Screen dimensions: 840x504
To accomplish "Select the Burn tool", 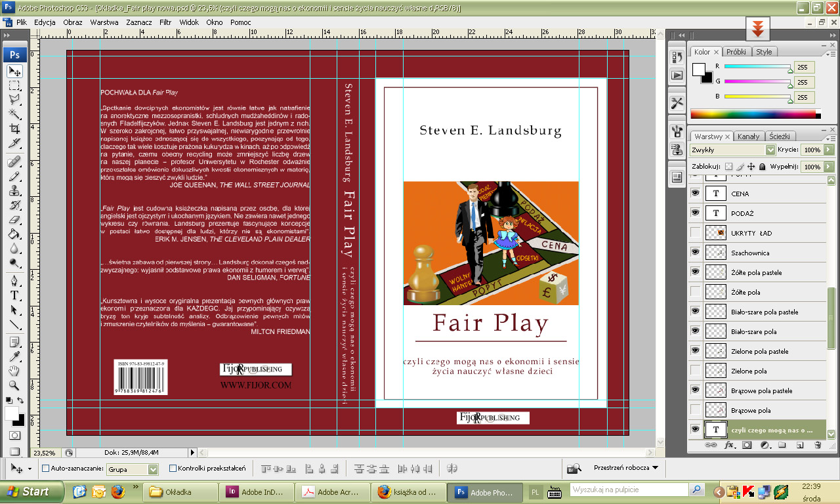I will tap(14, 264).
